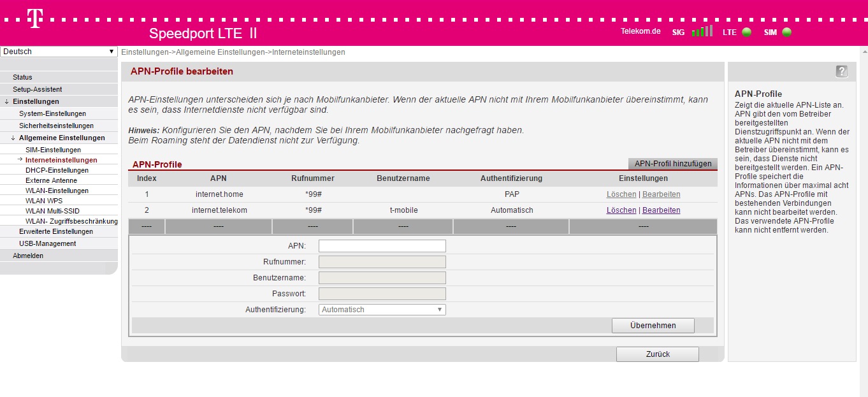Click the Rufnummer input field
This screenshot has width=868, height=397.
click(382, 262)
